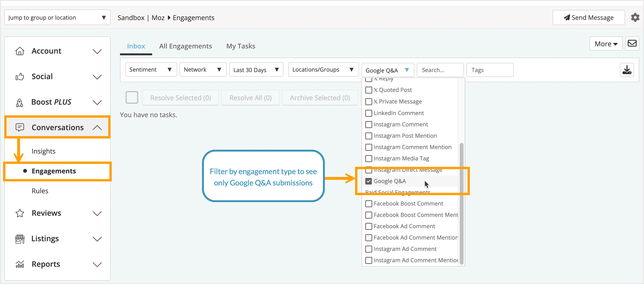Enable the LinkedIn Comment filter
Image resolution: width=644 pixels, height=284 pixels.
[368, 113]
